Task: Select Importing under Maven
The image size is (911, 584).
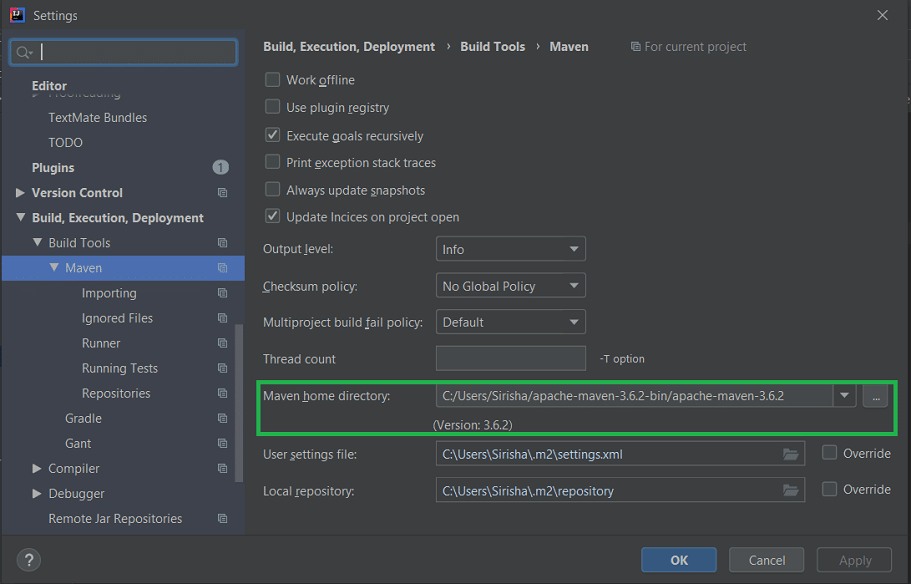Action: tap(109, 293)
